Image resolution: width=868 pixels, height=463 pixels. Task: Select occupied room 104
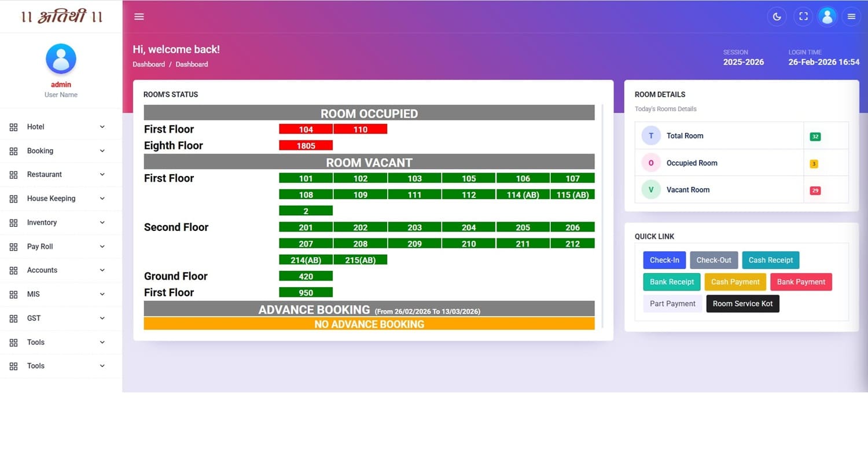306,128
